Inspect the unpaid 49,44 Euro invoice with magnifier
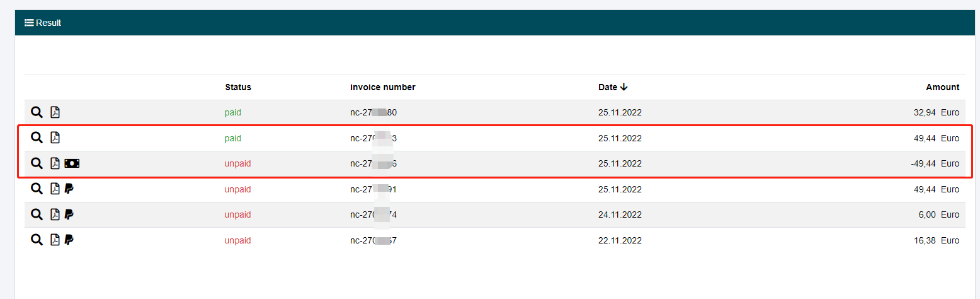The height and width of the screenshot is (299, 980). tap(37, 189)
